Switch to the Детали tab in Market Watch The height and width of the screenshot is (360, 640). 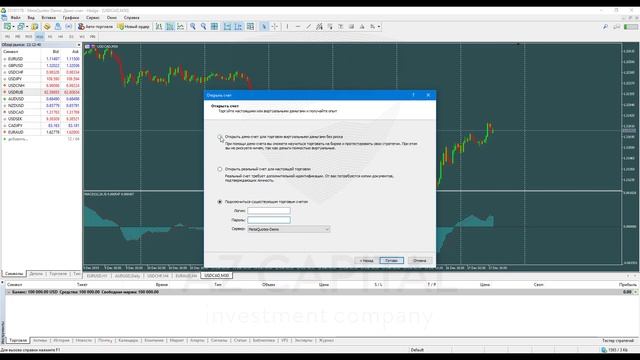(36, 273)
